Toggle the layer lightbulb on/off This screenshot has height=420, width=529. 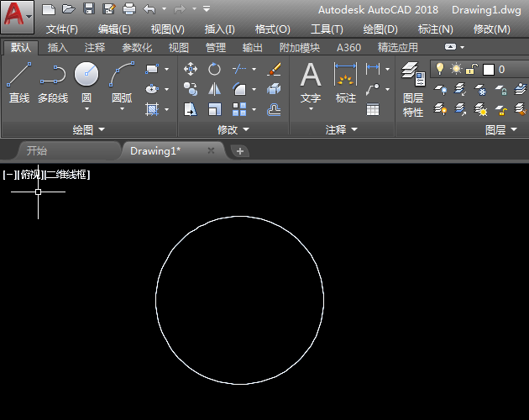pyautogui.click(x=439, y=69)
